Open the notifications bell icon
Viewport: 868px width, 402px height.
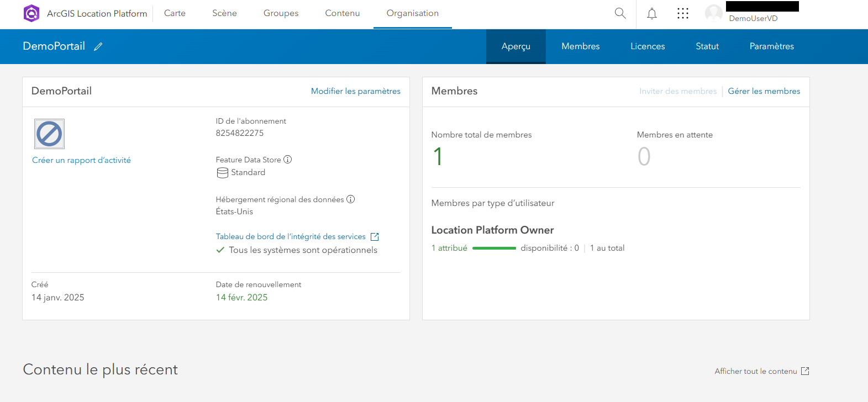(x=652, y=13)
